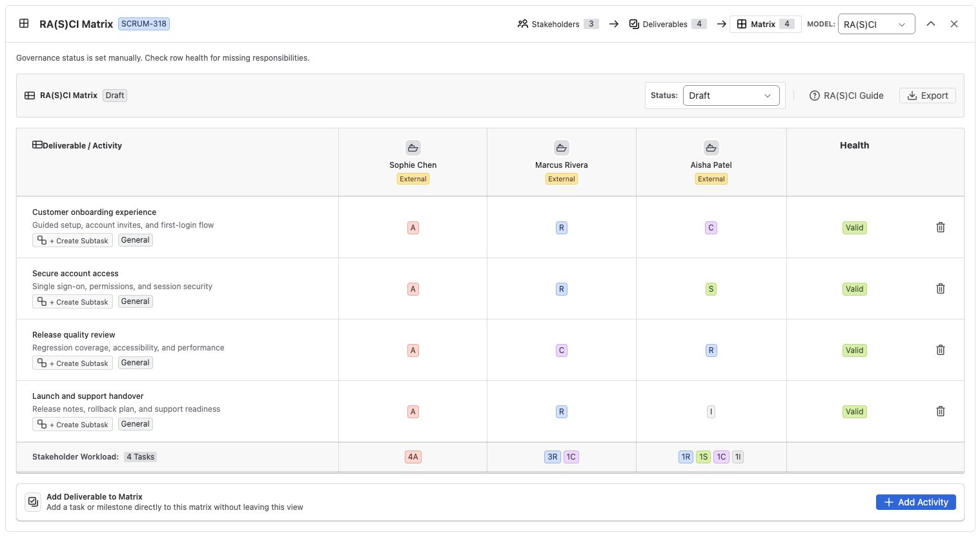The width and height of the screenshot is (980, 537).
Task: Click Marcus Rivera's R role on Launch handover
Action: point(562,412)
